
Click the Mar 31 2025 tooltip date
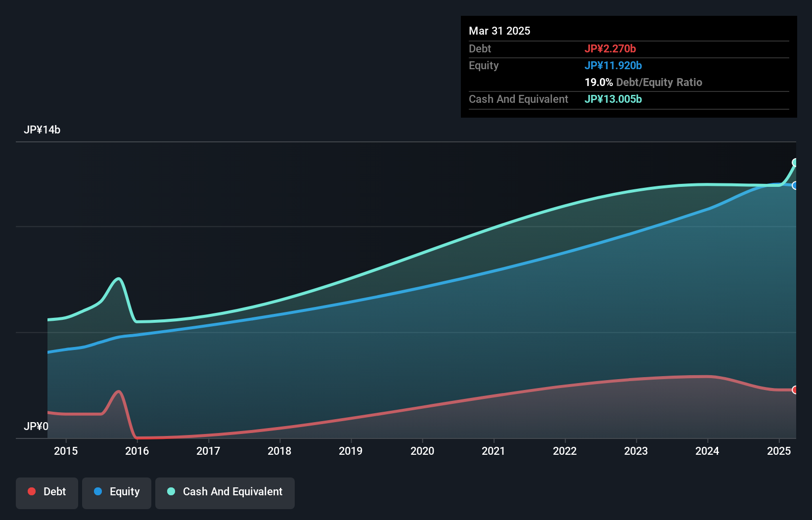[499, 31]
